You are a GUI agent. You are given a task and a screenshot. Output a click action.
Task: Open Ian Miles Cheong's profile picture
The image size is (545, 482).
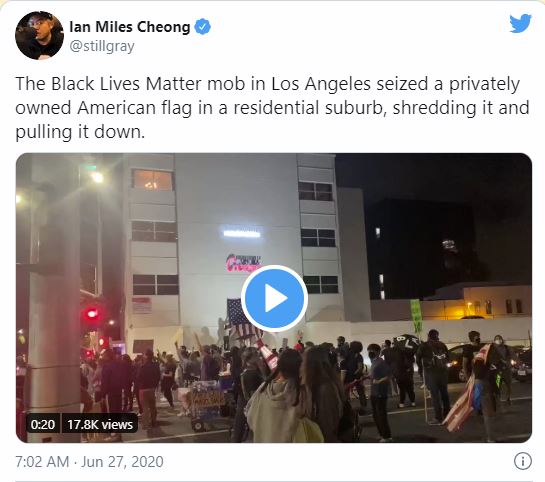pos(39,35)
